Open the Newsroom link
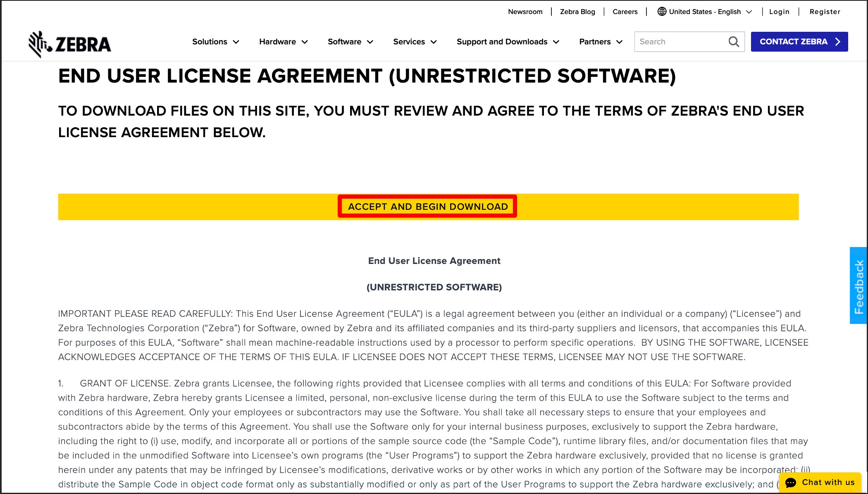868x494 pixels. pyautogui.click(x=525, y=12)
